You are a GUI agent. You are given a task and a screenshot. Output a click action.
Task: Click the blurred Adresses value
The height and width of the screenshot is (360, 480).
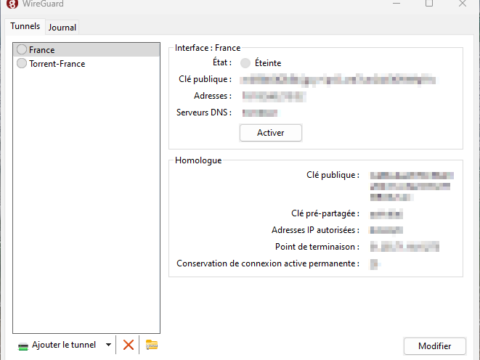point(274,96)
